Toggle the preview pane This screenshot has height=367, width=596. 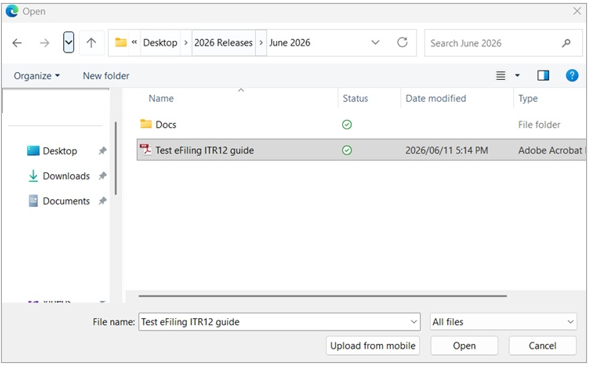543,76
